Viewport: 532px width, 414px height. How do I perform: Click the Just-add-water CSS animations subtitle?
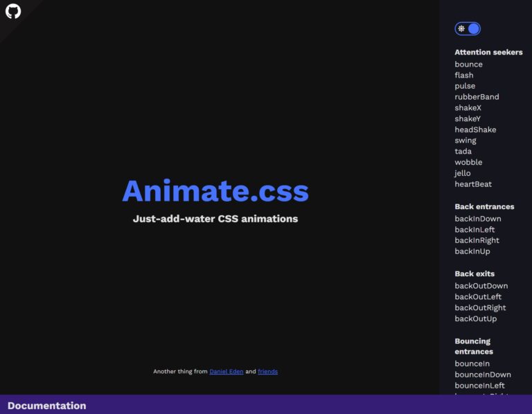click(x=215, y=219)
